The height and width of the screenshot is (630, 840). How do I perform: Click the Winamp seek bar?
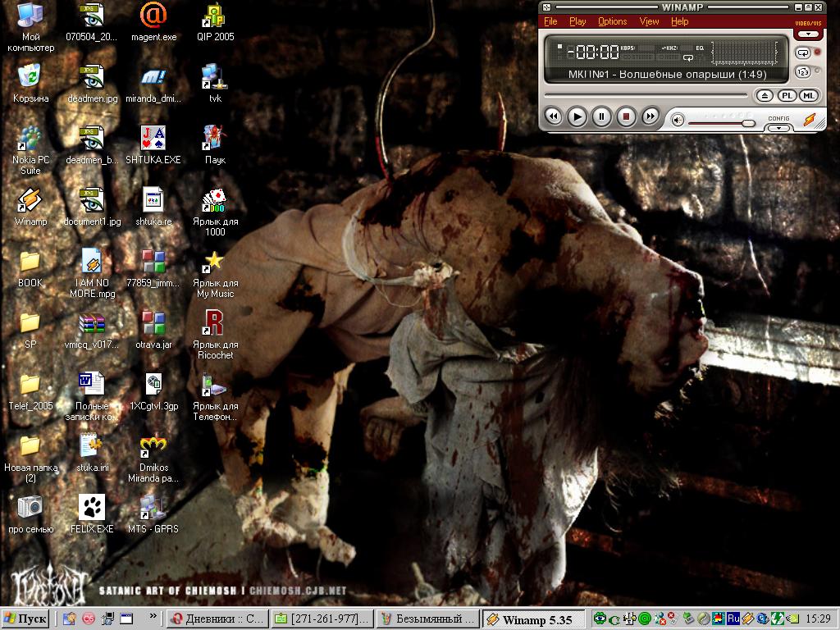pos(646,95)
